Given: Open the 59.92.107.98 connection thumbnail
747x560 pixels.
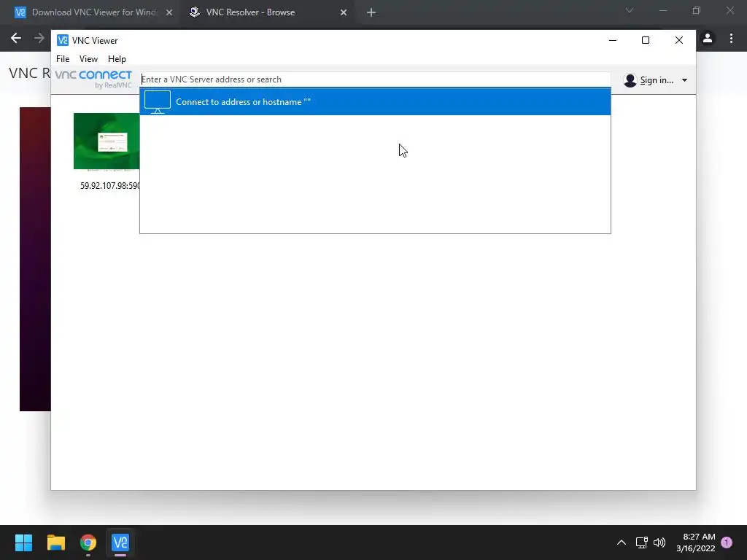Looking at the screenshot, I should (107, 141).
